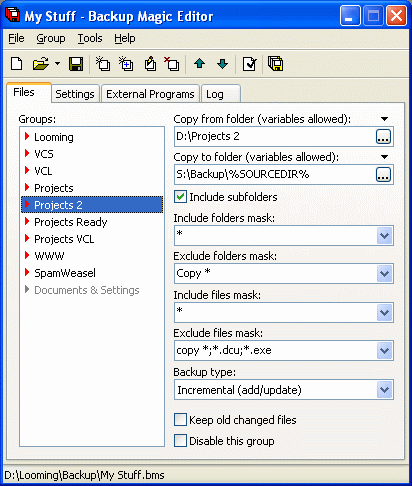The height and width of the screenshot is (486, 412).
Task: Click the New file toolbar icon
Action: tap(17, 63)
